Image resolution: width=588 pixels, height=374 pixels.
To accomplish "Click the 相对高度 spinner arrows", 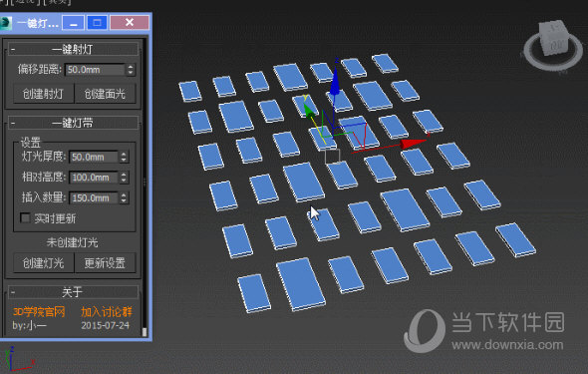I will [x=124, y=178].
